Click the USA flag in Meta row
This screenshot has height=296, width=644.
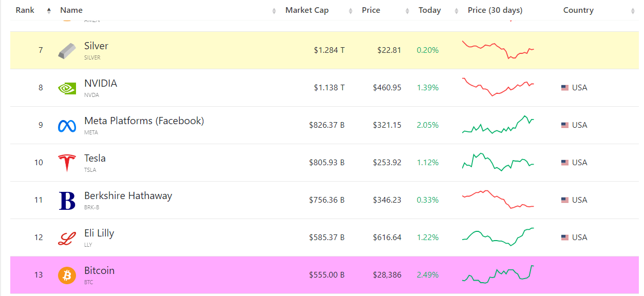coord(565,125)
